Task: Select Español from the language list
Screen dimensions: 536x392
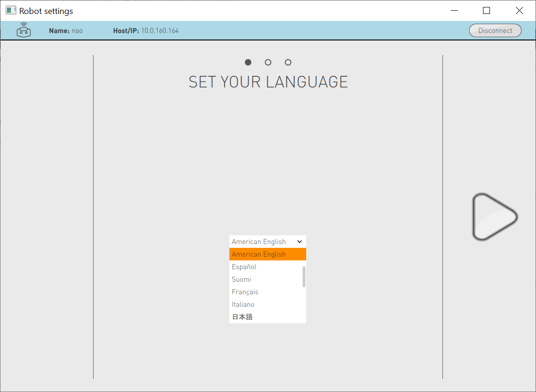Action: click(x=244, y=267)
